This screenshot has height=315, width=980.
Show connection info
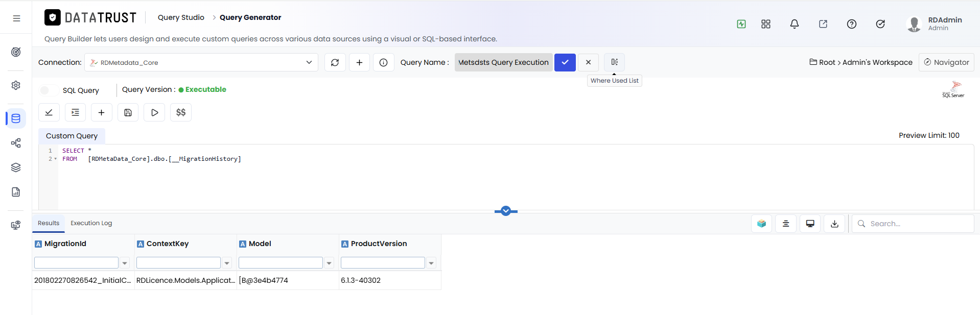coord(384,62)
